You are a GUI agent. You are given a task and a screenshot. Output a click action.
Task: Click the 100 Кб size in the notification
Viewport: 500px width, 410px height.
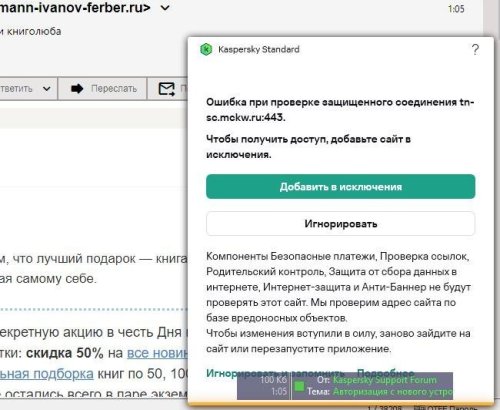click(273, 380)
